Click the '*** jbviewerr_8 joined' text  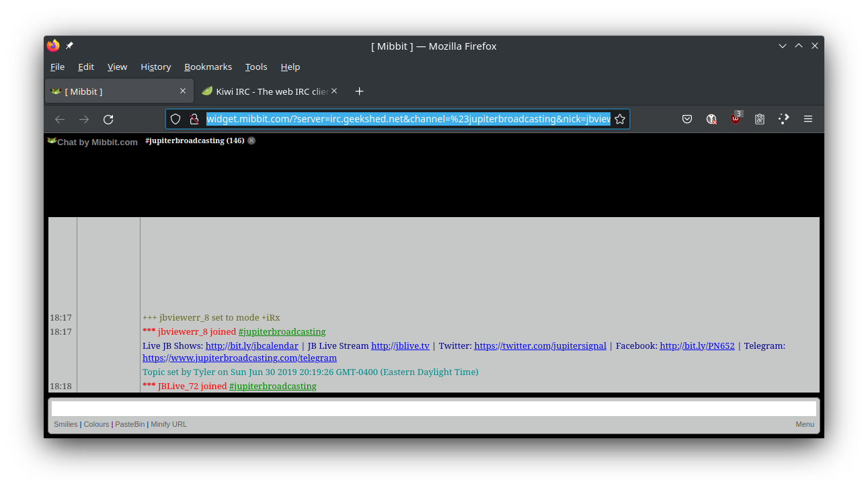[189, 331]
